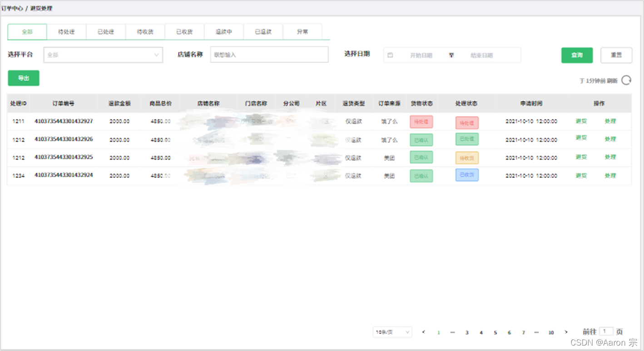Click order number 4103735443301432927
This screenshot has width=644, height=351.
64,121
